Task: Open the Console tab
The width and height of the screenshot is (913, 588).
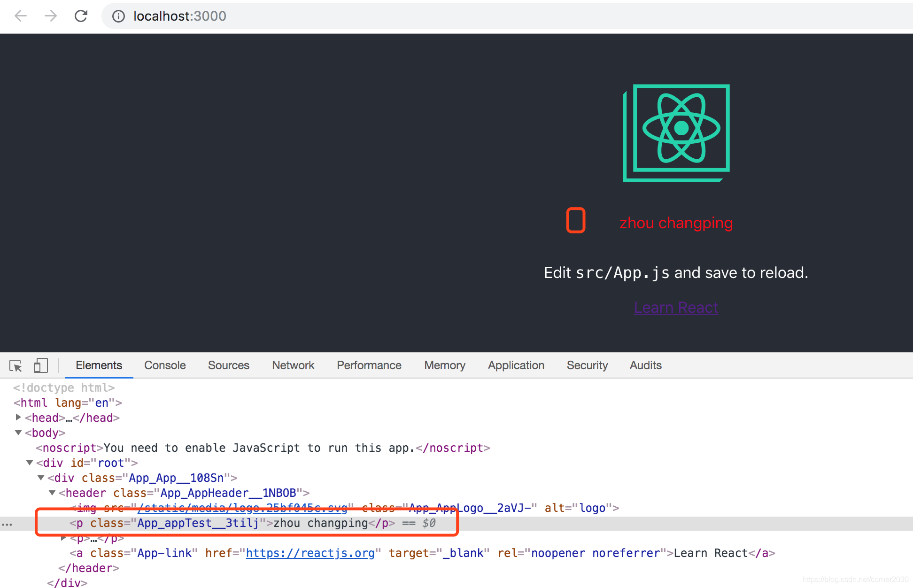Action: tap(165, 365)
